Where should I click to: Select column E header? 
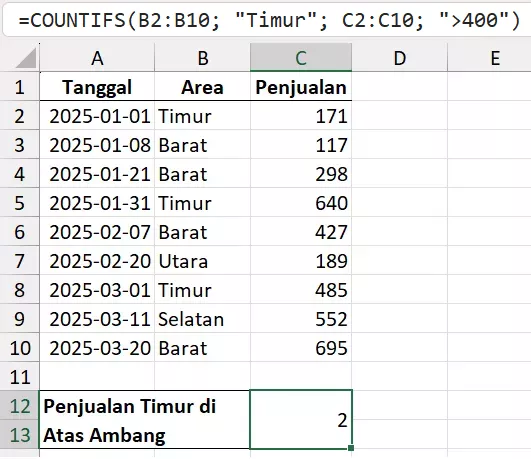[x=489, y=58]
